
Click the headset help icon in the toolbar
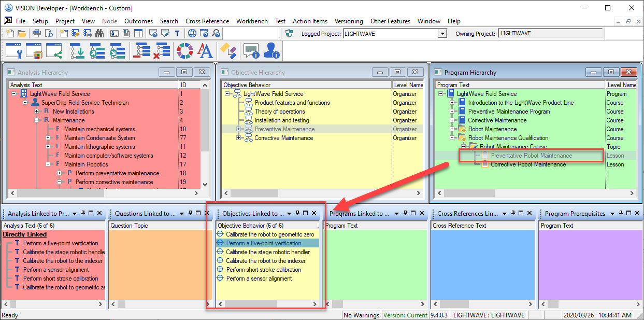217,34
